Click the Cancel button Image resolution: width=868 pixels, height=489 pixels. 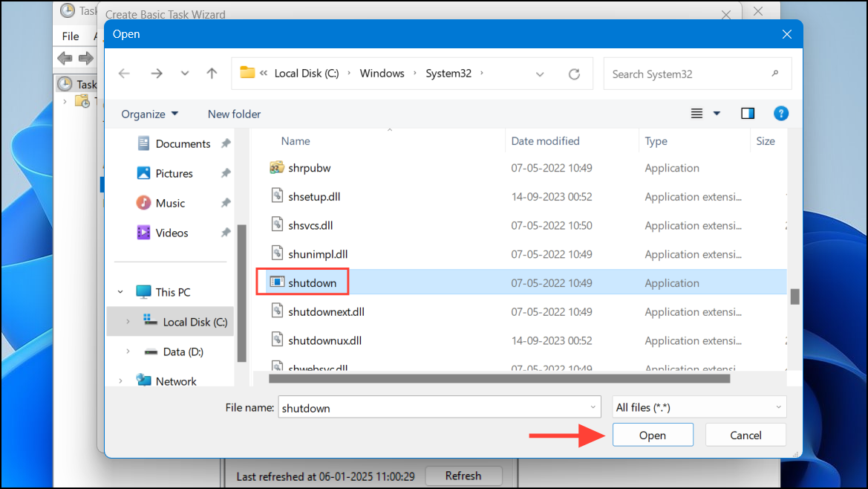745,435
